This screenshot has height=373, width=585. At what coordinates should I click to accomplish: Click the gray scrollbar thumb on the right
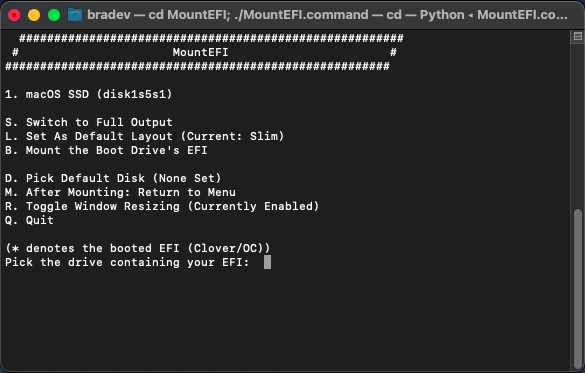(x=578, y=289)
